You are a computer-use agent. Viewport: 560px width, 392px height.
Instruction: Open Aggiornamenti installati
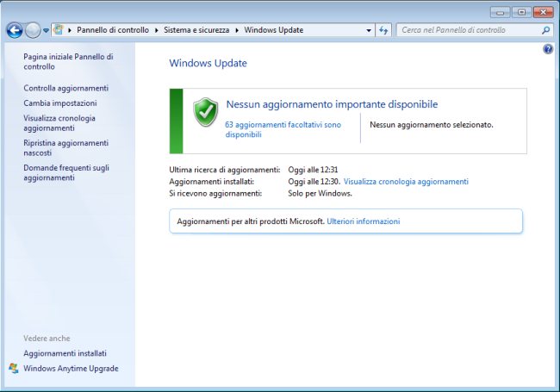click(65, 353)
